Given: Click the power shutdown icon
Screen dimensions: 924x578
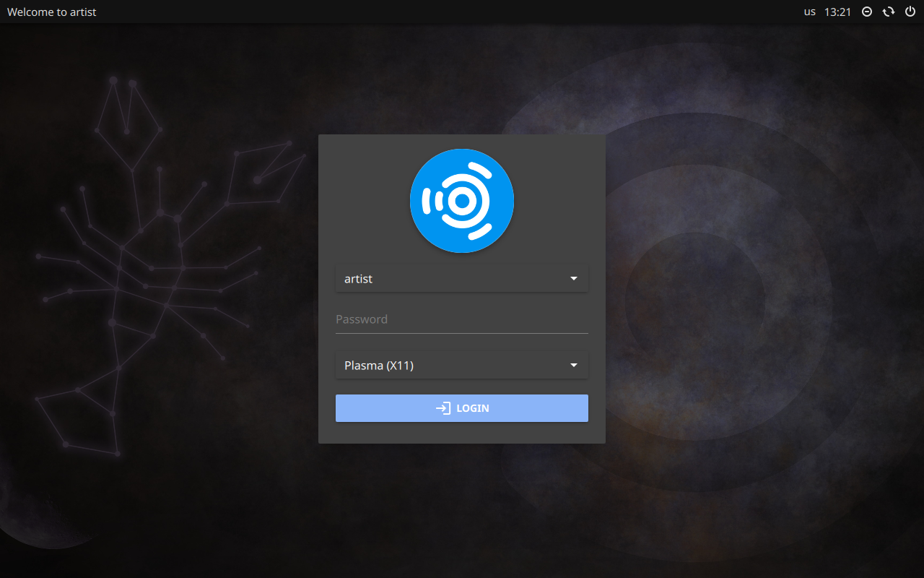Looking at the screenshot, I should point(910,12).
